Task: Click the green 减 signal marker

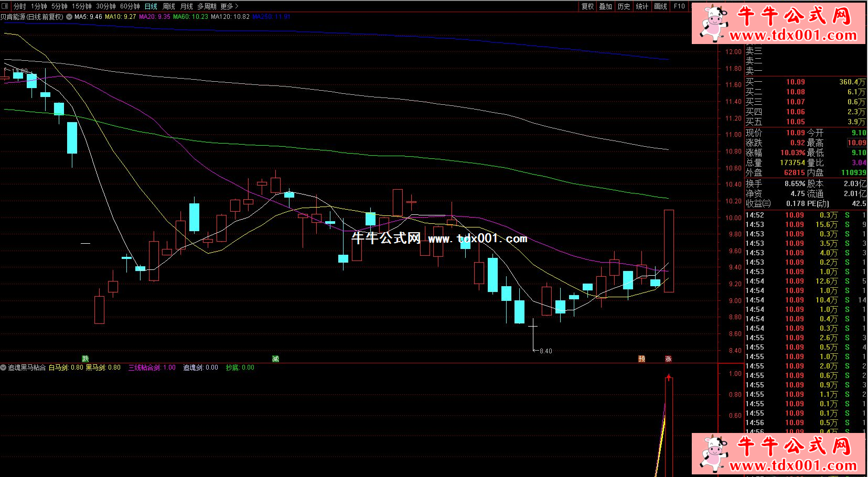Action: click(x=275, y=359)
